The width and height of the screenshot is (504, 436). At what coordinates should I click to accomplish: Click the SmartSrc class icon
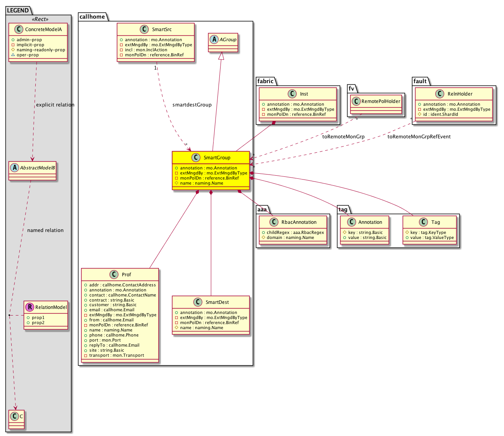[144, 29]
